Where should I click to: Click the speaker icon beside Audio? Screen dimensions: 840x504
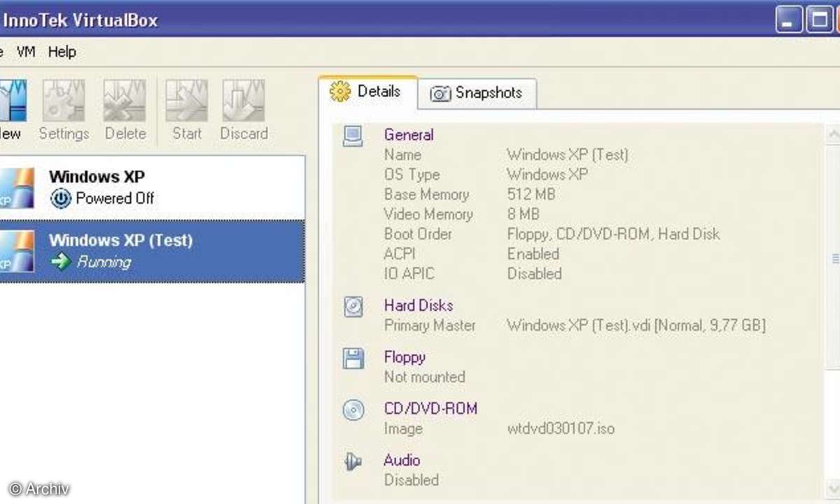point(353,462)
